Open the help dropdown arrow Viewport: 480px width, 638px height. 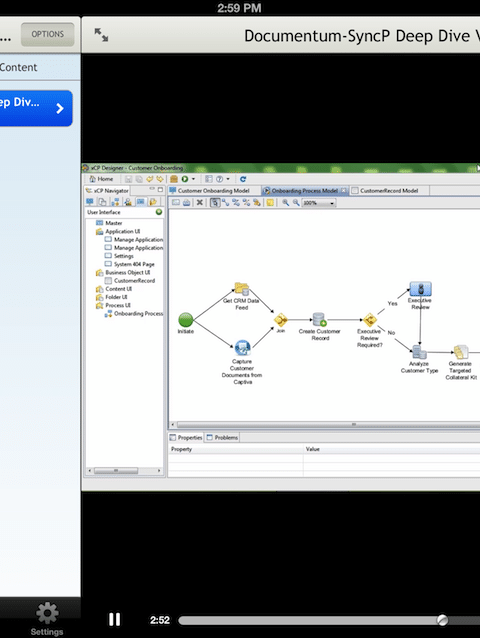click(x=228, y=179)
